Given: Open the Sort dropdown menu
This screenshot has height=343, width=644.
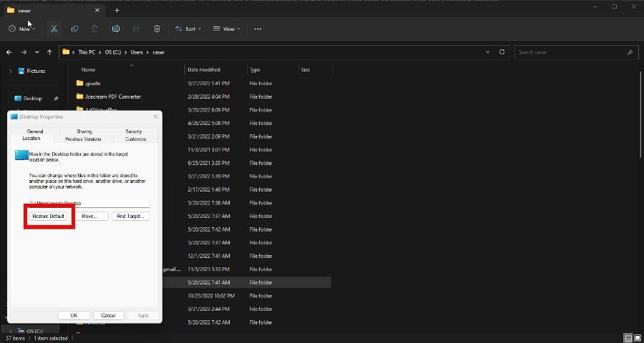Looking at the screenshot, I should coord(188,29).
